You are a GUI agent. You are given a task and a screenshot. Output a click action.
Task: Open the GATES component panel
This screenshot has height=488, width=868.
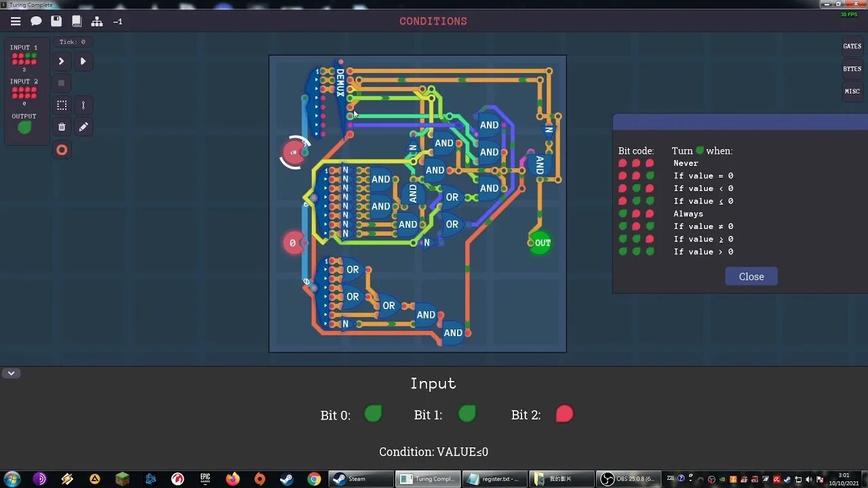852,46
